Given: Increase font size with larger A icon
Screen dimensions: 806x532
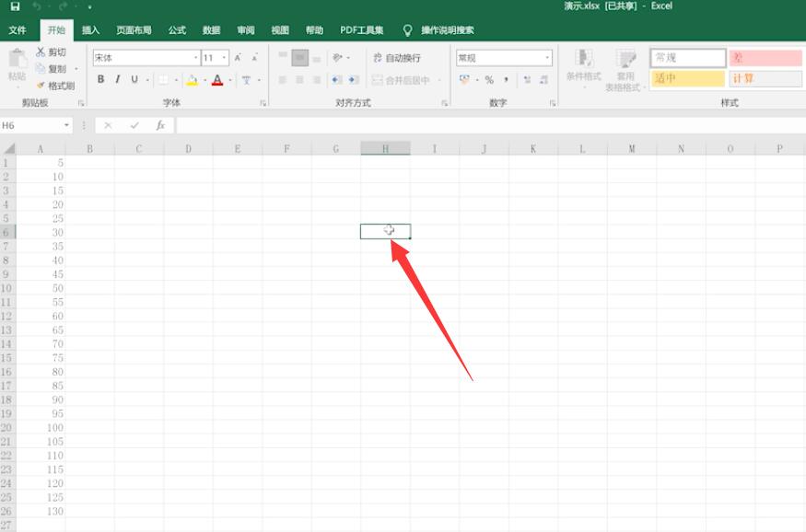Looking at the screenshot, I should [x=238, y=58].
